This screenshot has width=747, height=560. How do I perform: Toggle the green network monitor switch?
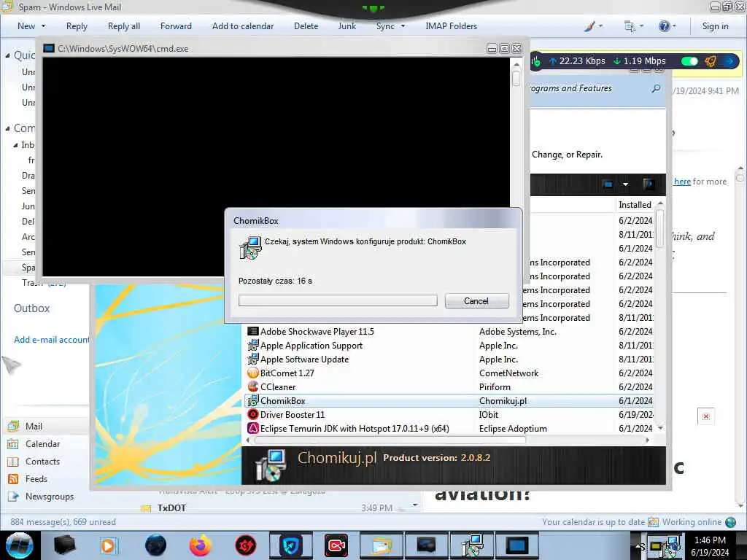click(x=689, y=61)
